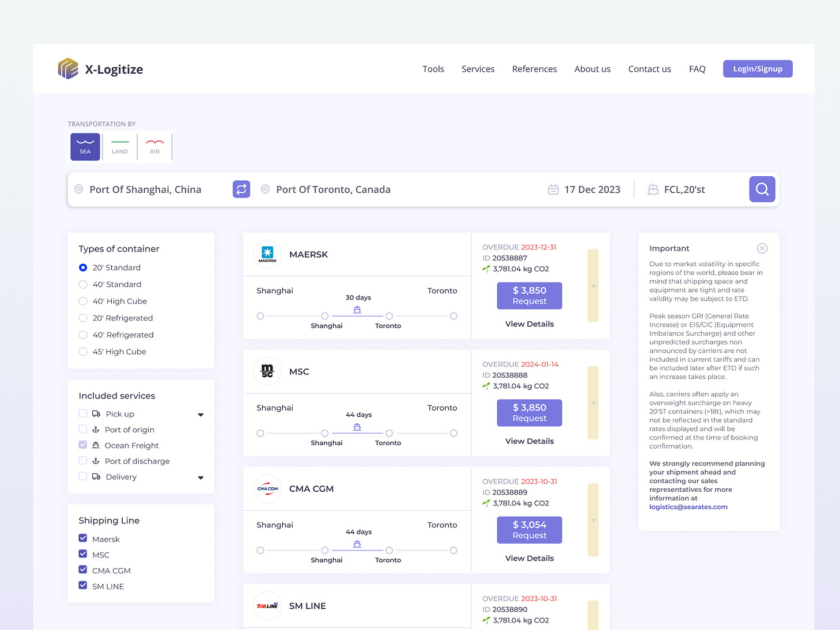This screenshot has height=630, width=840.
Task: Click anchor icon next to Port of discharge
Action: (x=96, y=461)
